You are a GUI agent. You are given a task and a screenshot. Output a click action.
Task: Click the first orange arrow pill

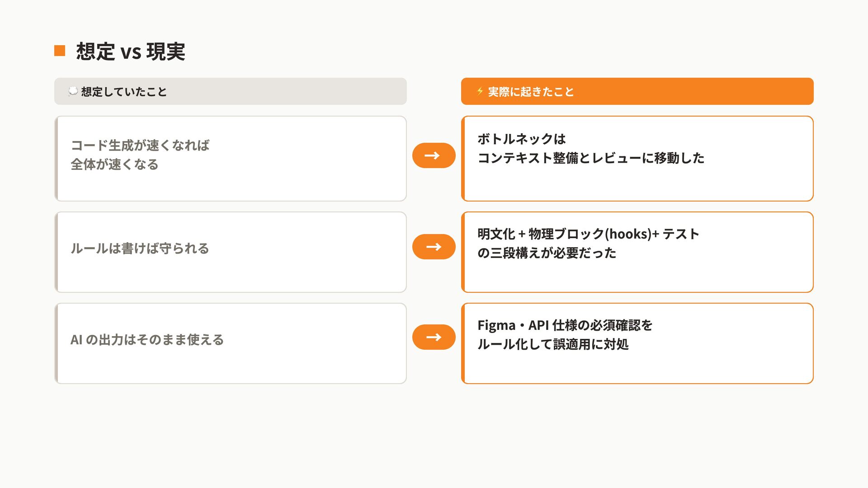(434, 155)
